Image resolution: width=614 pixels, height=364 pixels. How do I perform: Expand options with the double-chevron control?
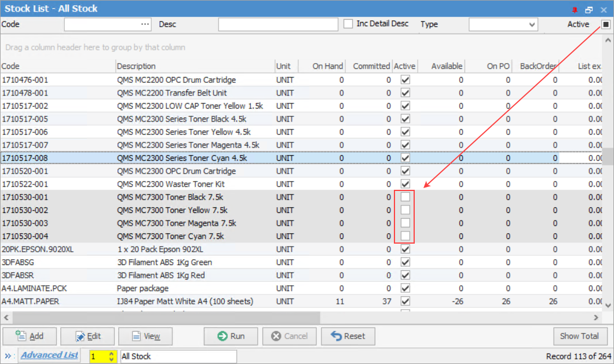[x=7, y=356]
